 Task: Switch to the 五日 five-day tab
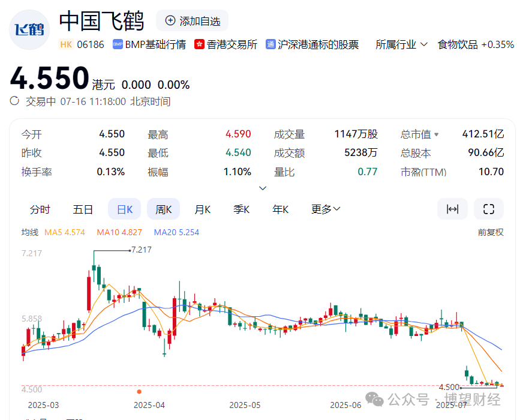tap(82, 209)
